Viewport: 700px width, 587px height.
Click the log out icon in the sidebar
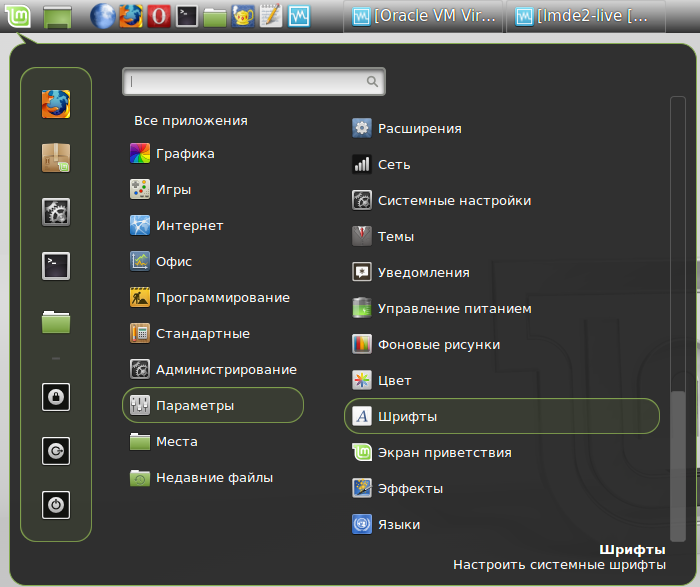[x=56, y=451]
